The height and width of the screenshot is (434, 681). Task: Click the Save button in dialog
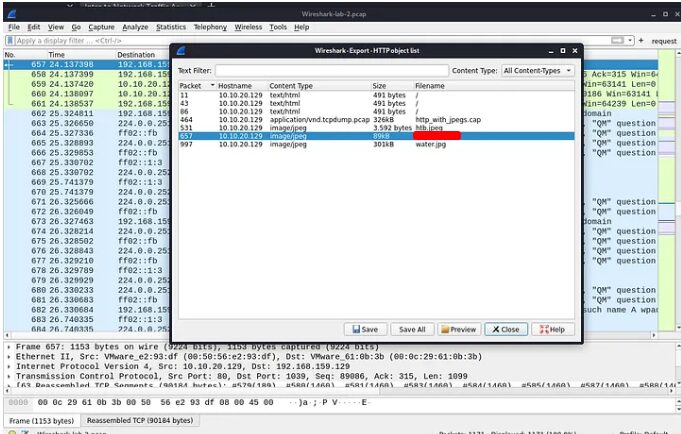tap(364, 329)
